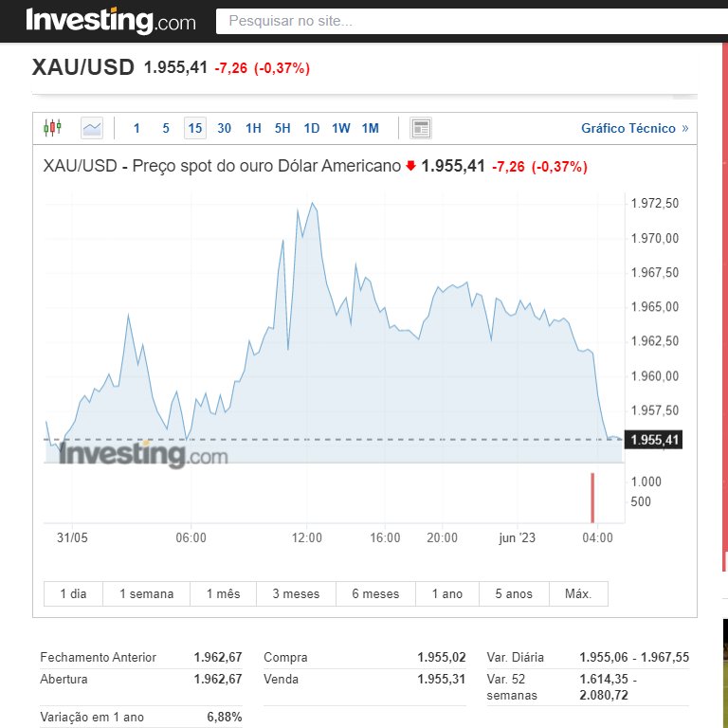Choose the 1 ano range
The image size is (728, 728).
[447, 593]
